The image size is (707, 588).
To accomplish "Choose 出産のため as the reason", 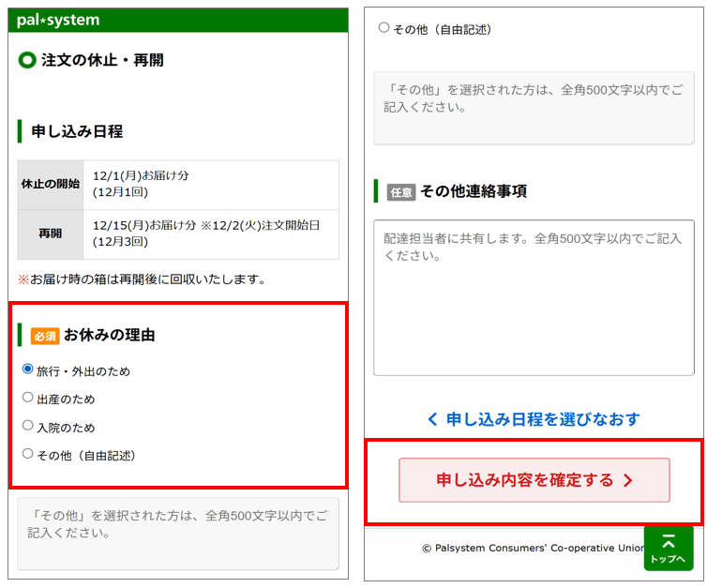I will click(28, 398).
